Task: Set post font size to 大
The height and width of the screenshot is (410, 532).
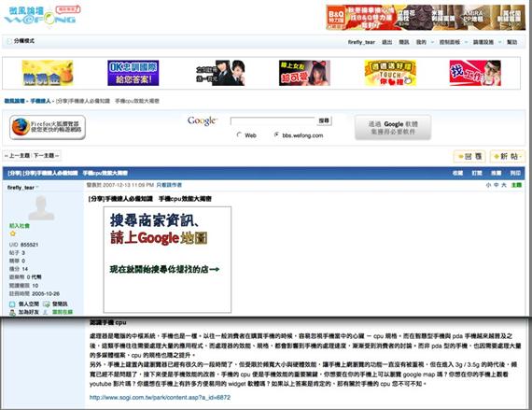Action: pos(504,185)
